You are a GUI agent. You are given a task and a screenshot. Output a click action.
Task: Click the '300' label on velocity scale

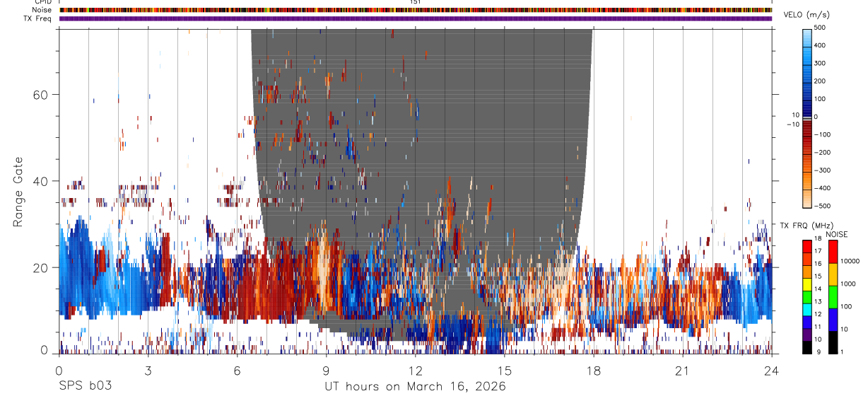[821, 63]
